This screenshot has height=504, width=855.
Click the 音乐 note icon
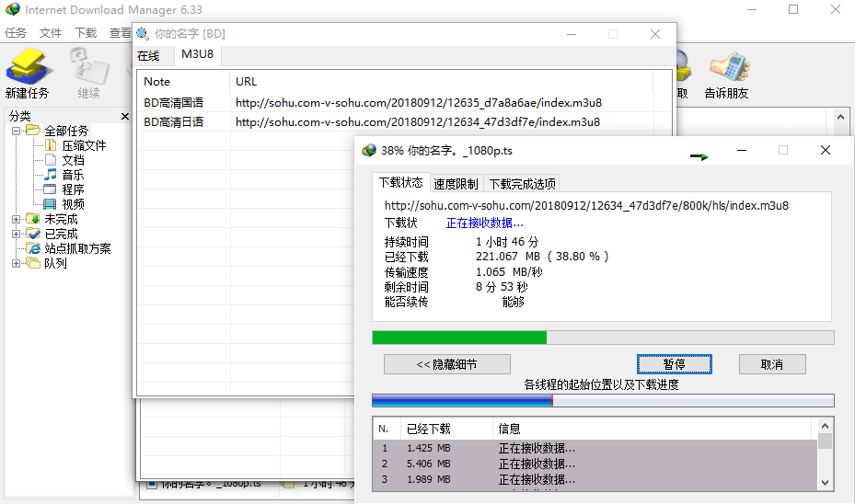pos(51,175)
